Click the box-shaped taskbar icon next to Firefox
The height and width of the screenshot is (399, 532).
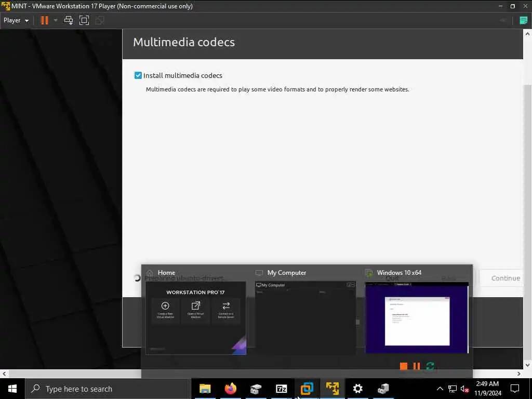256,389
